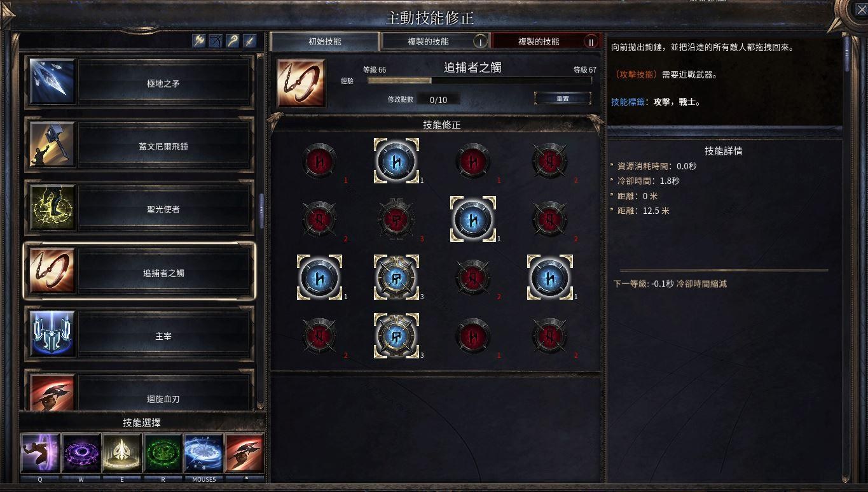Select the purple skill in the W slot
The height and width of the screenshot is (492, 868).
pos(81,453)
